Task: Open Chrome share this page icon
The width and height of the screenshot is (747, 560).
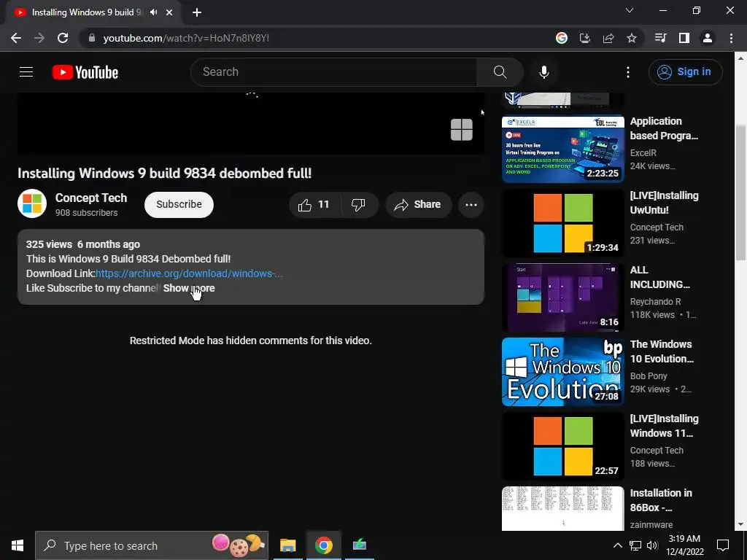Action: pos(608,38)
